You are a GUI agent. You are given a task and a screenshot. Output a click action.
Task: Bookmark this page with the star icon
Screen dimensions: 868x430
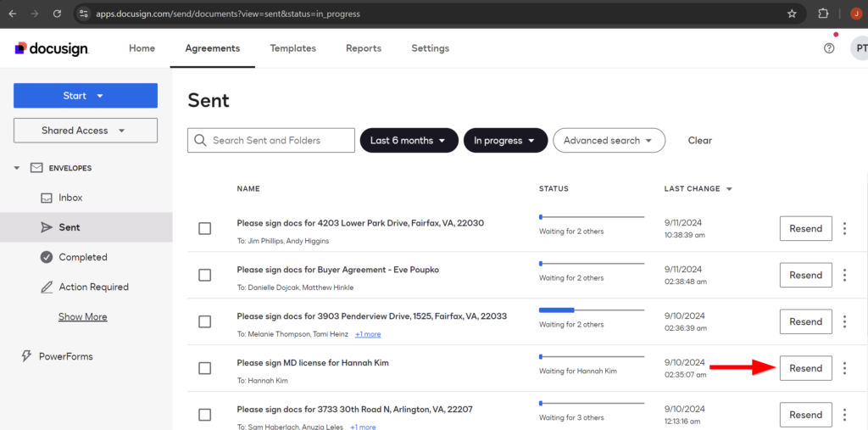point(792,14)
